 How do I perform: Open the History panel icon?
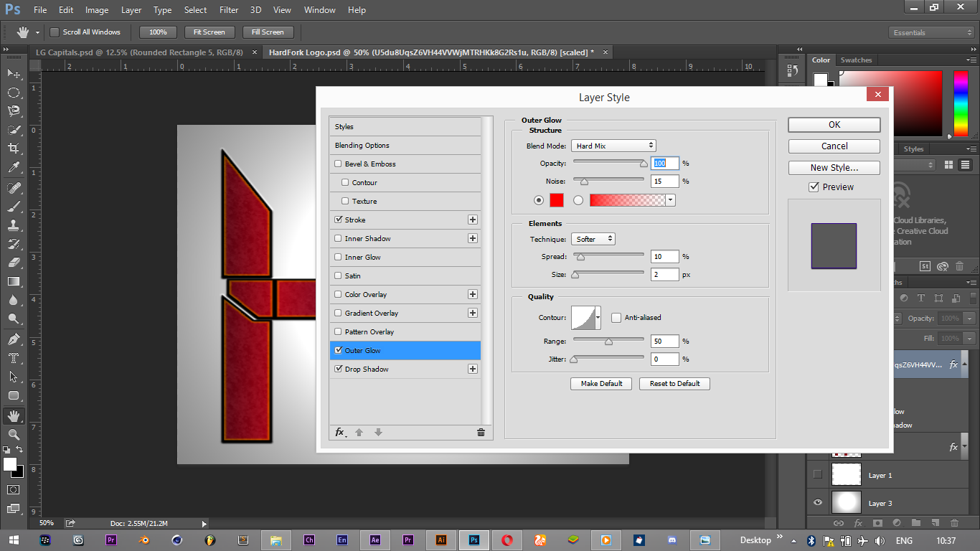[x=793, y=70]
